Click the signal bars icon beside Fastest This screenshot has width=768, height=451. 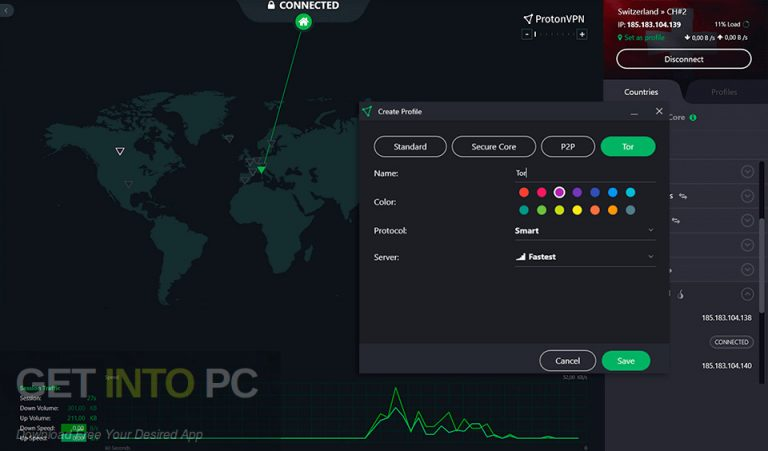pos(521,257)
